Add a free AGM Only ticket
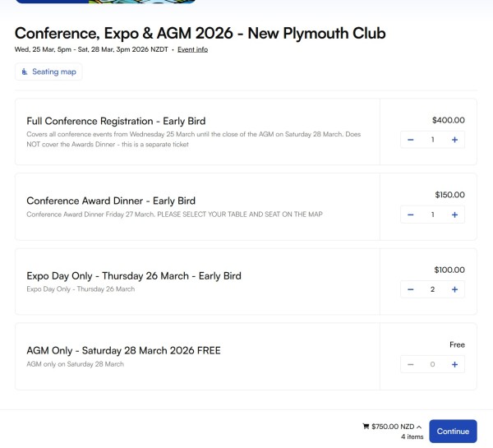The height and width of the screenshot is (448, 493). 454,364
